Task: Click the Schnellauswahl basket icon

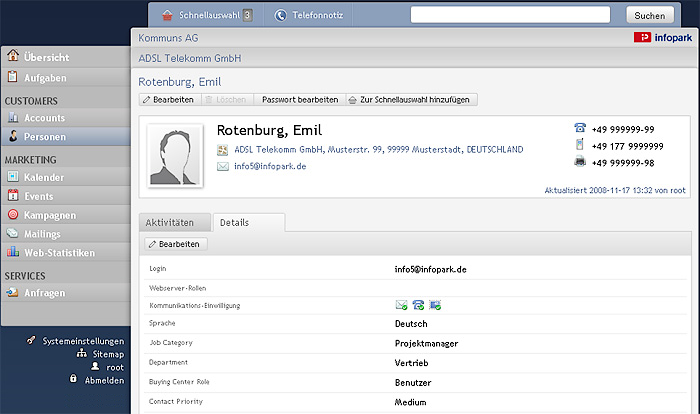Action: 167,15
